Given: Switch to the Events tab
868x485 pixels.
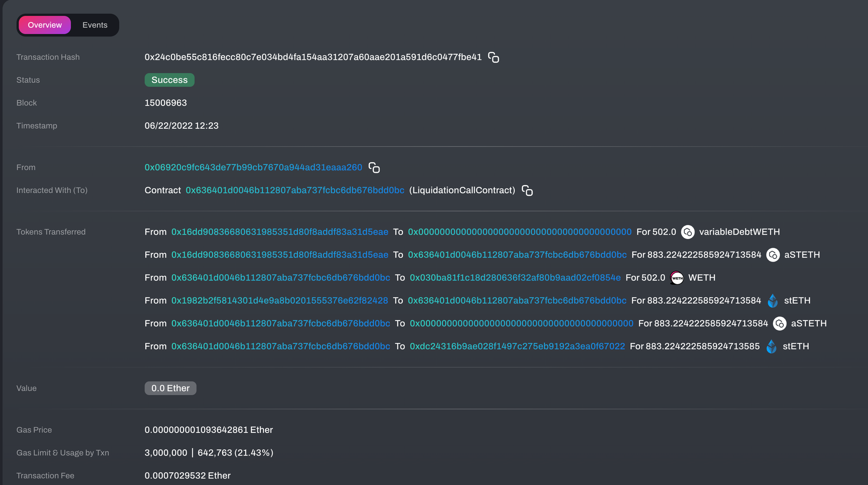Looking at the screenshot, I should [95, 25].
